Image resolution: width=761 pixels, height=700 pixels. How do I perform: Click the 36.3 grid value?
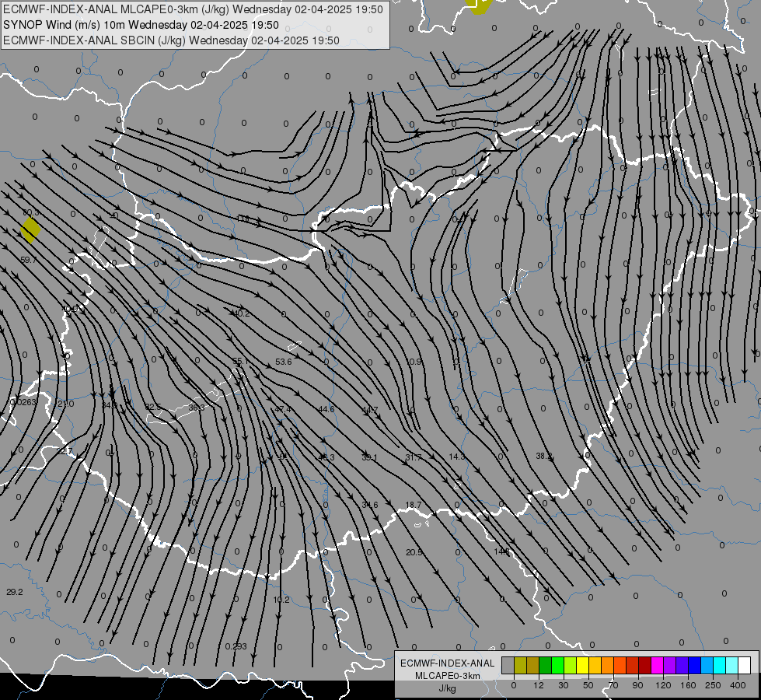pos(197,408)
